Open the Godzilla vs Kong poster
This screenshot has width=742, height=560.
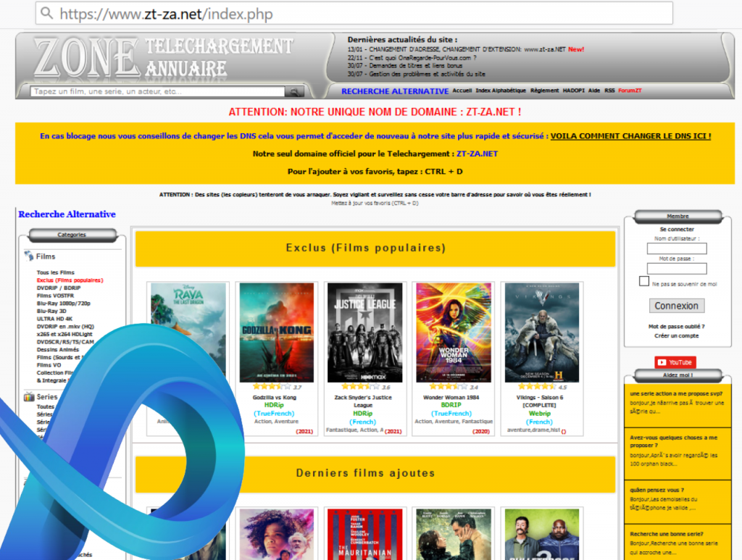[276, 333]
